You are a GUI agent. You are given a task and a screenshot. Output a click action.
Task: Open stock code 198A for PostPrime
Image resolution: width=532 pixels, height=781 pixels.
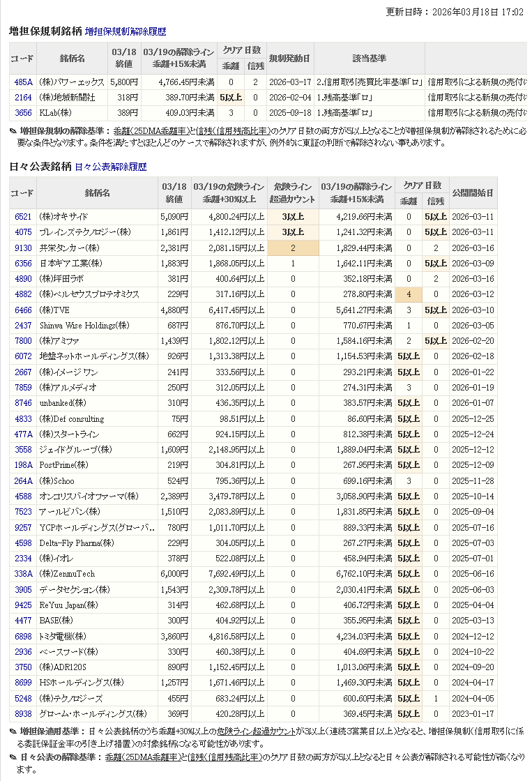23,465
